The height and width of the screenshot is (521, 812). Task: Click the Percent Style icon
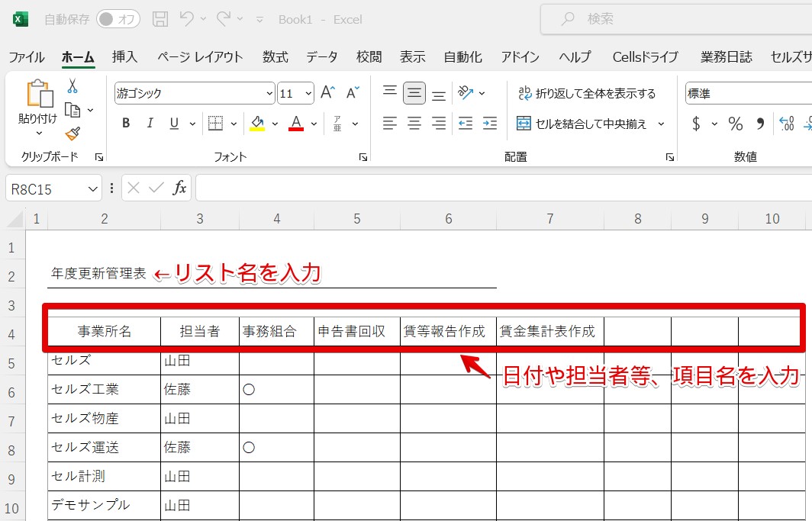pyautogui.click(x=736, y=123)
